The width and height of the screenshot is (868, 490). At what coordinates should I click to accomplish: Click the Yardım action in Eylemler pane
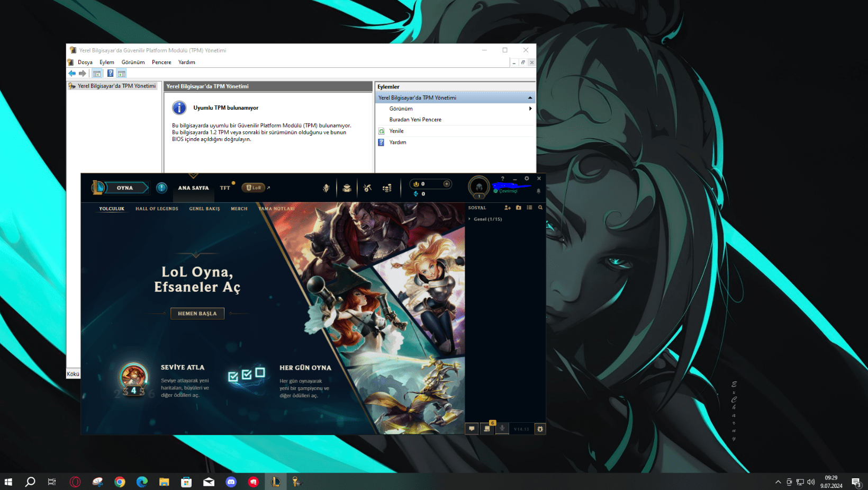coord(397,142)
